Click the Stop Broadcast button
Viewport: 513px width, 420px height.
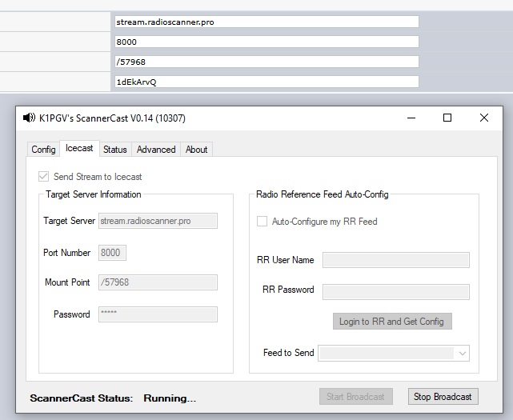443,397
